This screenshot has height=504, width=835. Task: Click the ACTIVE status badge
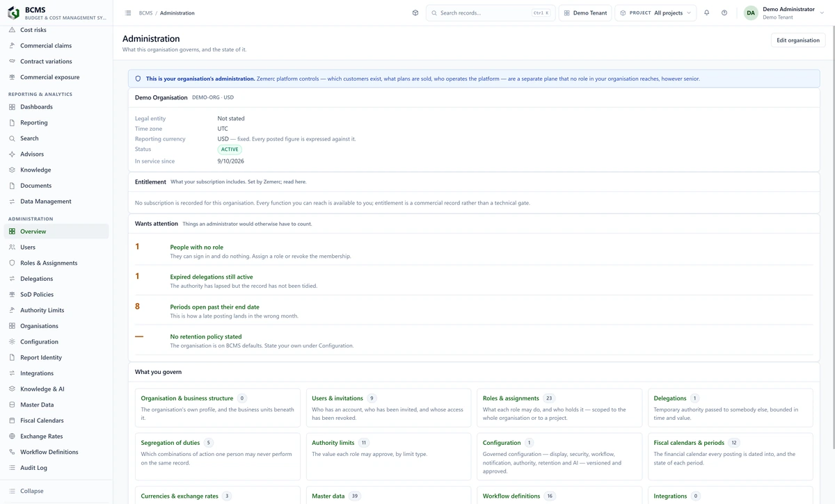click(230, 149)
